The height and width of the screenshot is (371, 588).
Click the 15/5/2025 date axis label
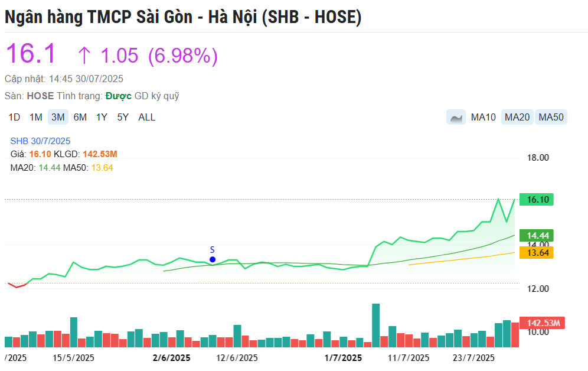(73, 358)
